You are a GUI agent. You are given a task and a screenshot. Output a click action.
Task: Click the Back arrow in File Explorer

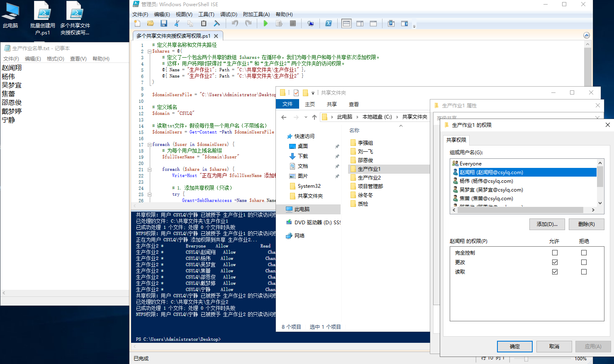(x=284, y=117)
